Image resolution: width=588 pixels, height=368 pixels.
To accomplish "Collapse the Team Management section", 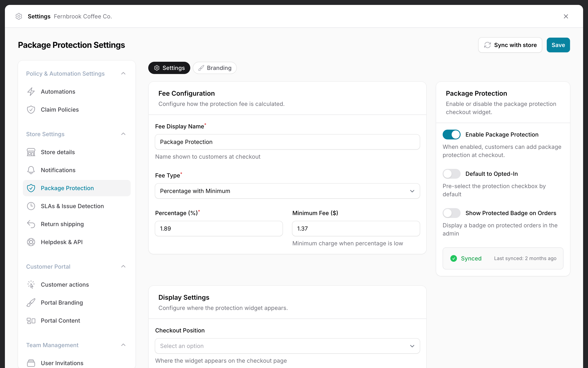I will [123, 345].
